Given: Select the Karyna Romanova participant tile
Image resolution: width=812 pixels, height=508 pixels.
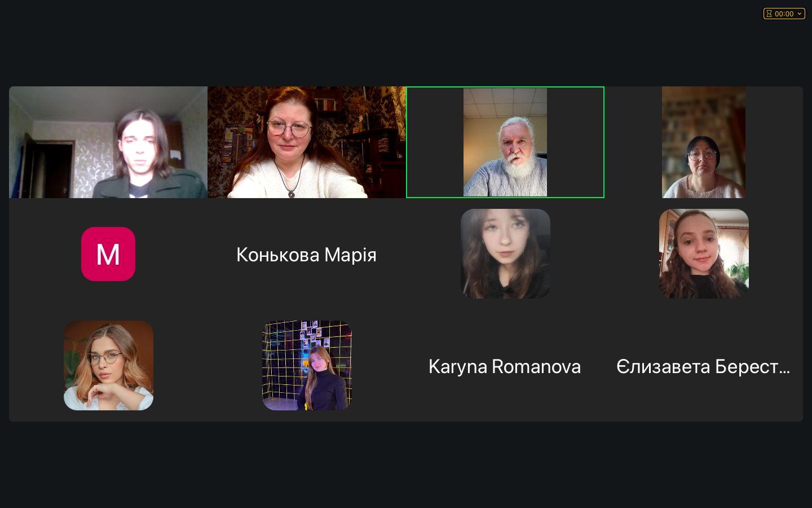Looking at the screenshot, I should tap(505, 366).
